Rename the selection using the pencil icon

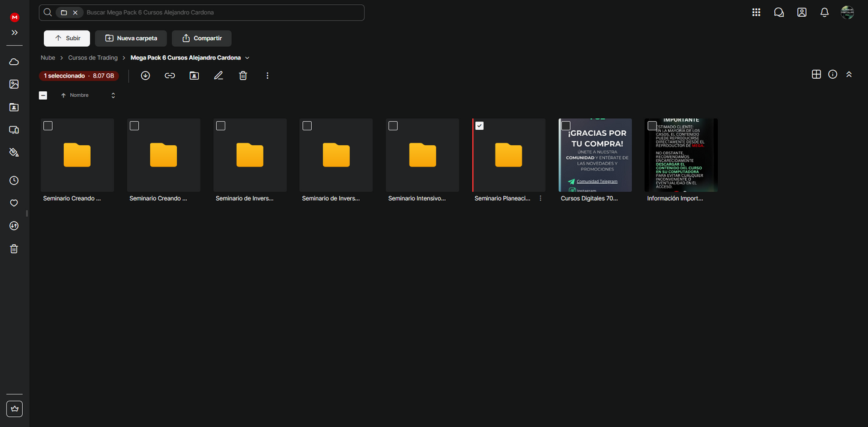tap(219, 76)
